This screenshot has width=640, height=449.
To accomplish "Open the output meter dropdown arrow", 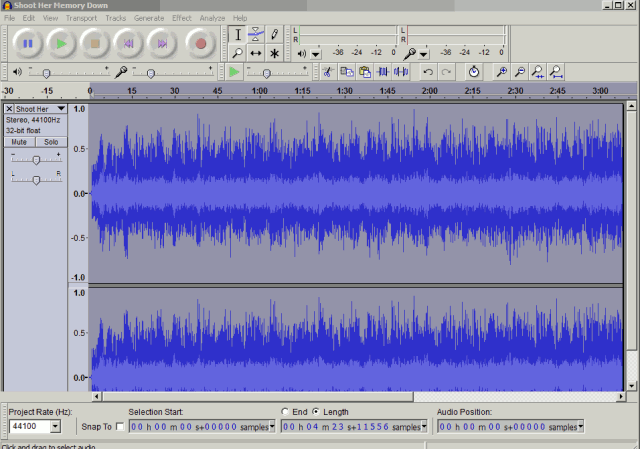I will [x=316, y=54].
